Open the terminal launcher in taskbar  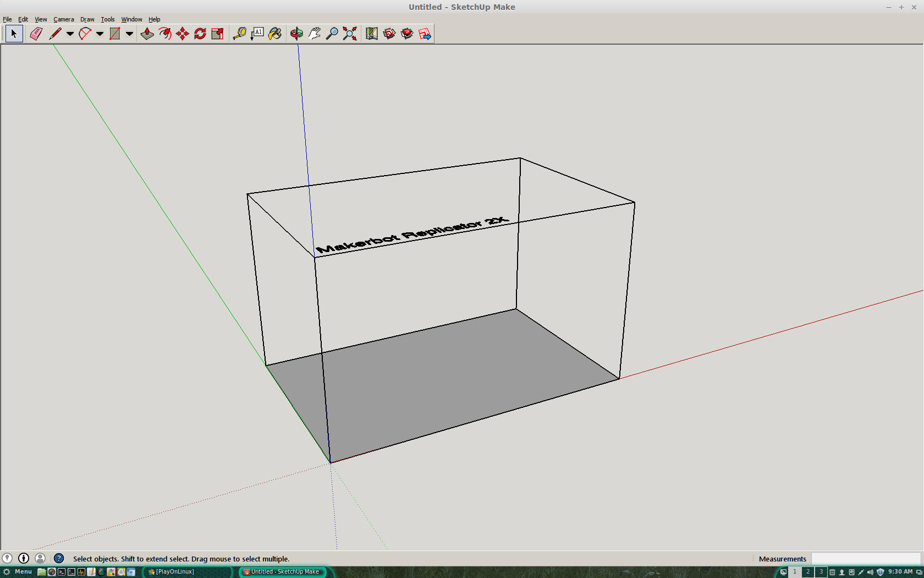tap(62, 572)
